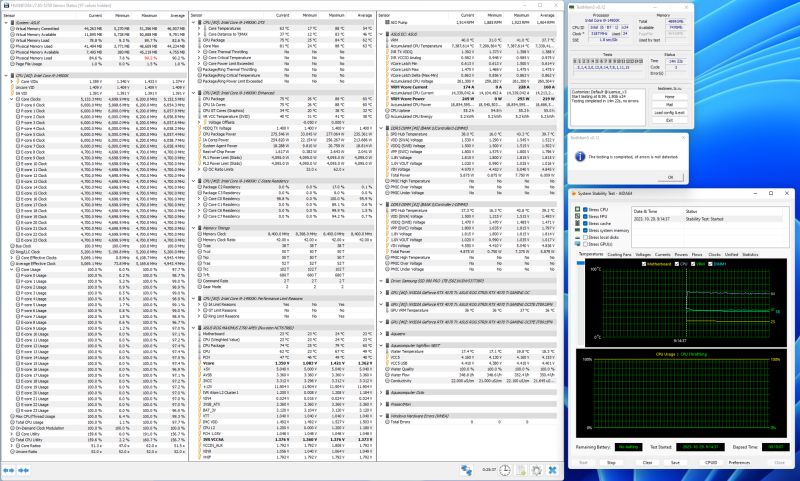800x481 pixels.
Task: Click the AIDA64 Stress system memory icon
Action: (x=578, y=231)
